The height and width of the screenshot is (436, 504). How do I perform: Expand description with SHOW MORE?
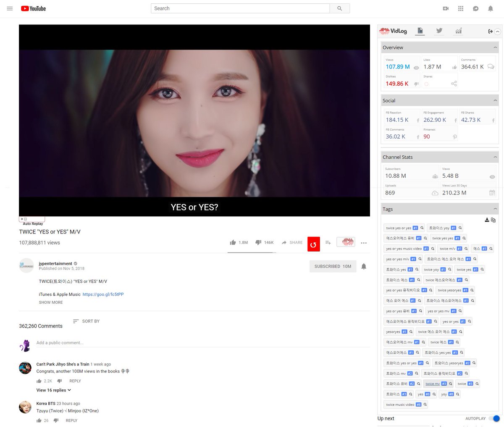coord(51,302)
